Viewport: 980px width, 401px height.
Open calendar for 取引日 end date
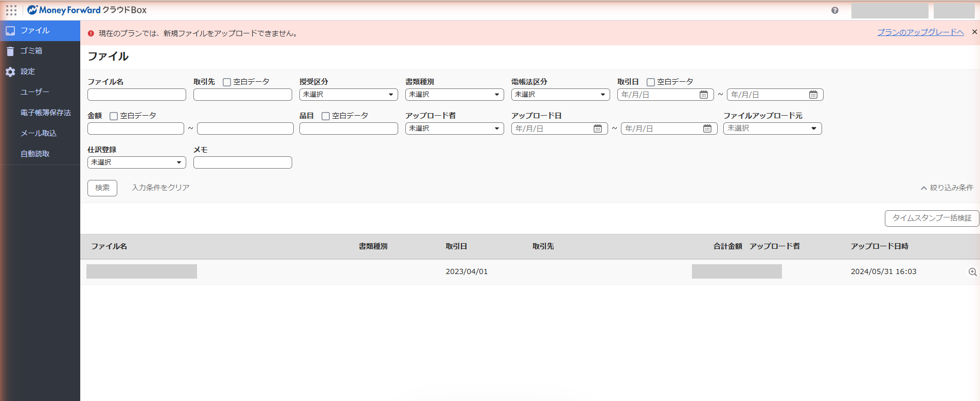click(x=813, y=95)
